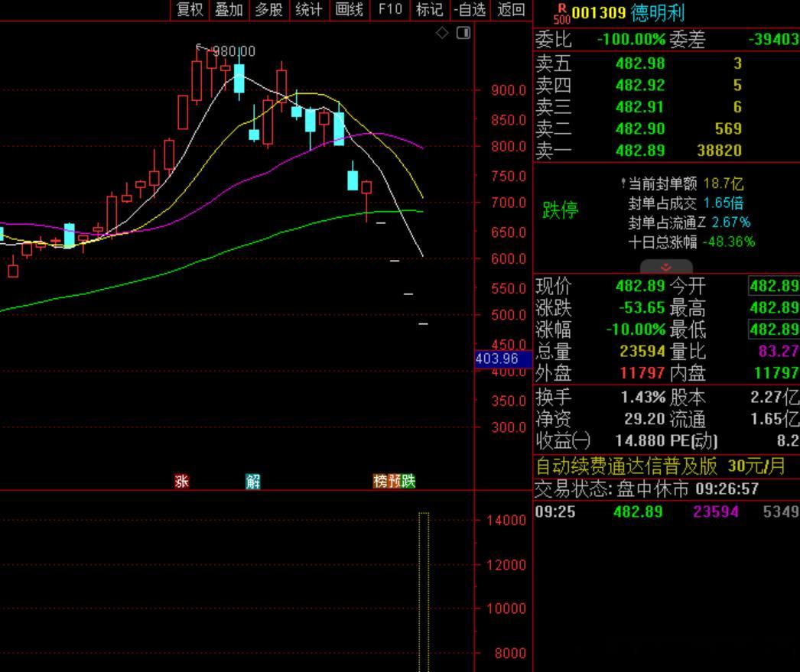Click the 外盘 value 11797

[642, 373]
